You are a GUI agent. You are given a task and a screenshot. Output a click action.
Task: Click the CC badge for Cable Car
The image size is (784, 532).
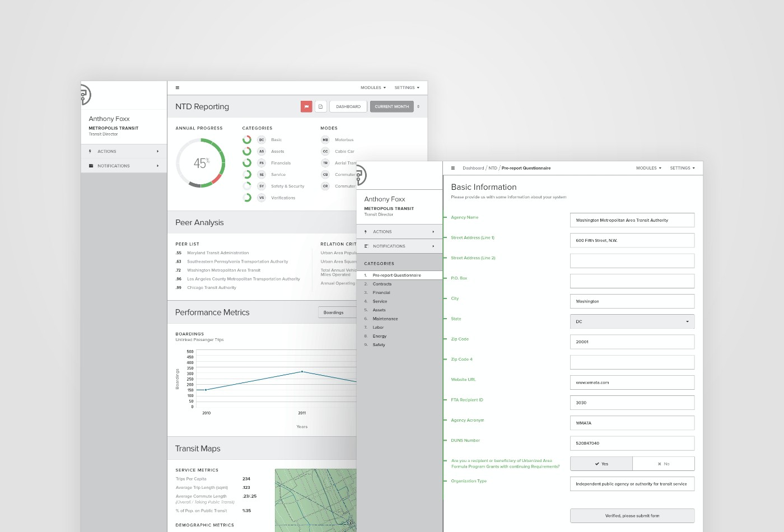(x=325, y=151)
